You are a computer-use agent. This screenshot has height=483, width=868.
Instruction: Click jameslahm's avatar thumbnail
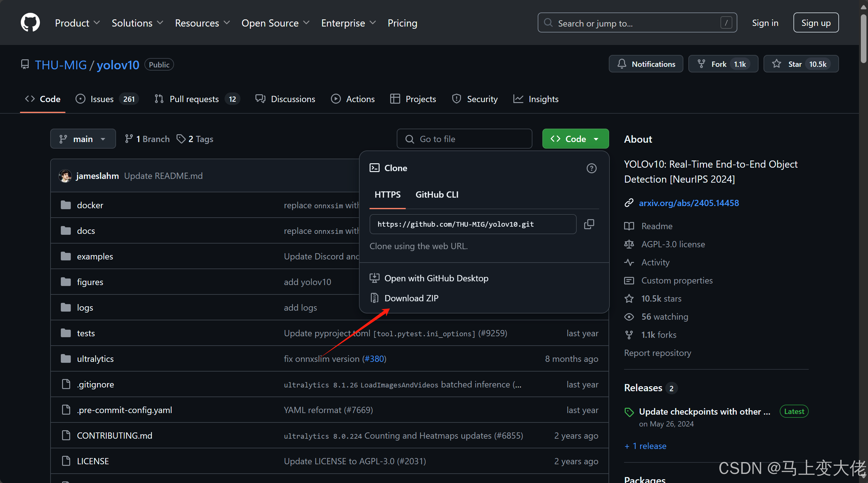pos(65,176)
